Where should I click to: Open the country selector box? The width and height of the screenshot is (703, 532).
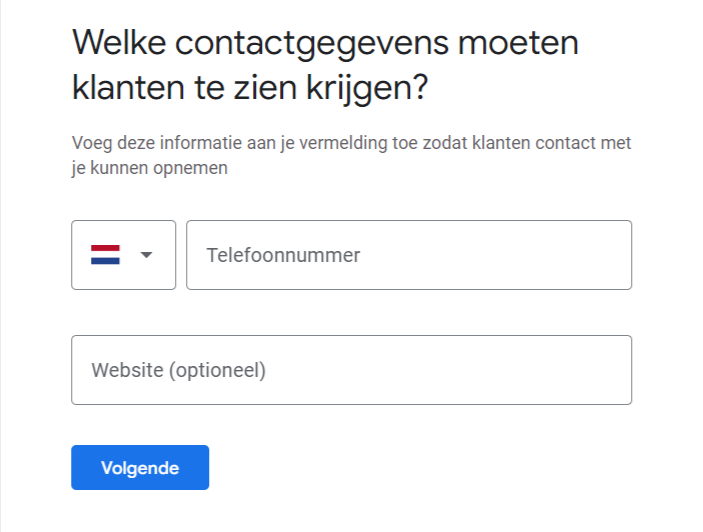(123, 255)
